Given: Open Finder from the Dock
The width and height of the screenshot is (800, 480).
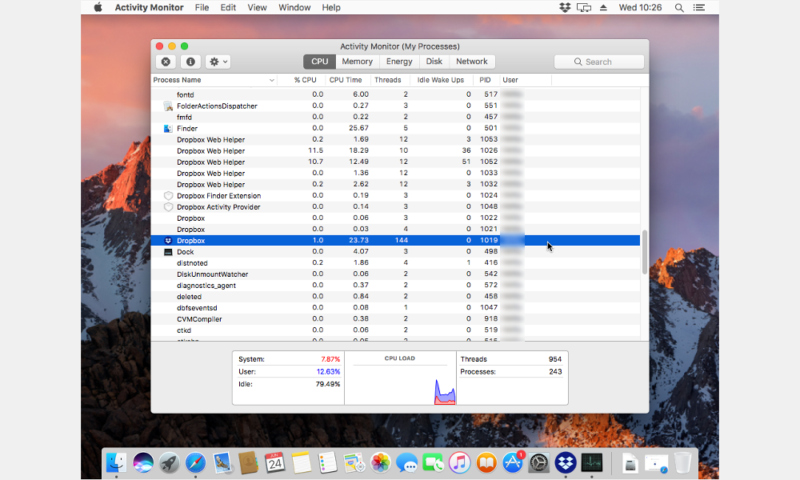Looking at the screenshot, I should pos(116,463).
